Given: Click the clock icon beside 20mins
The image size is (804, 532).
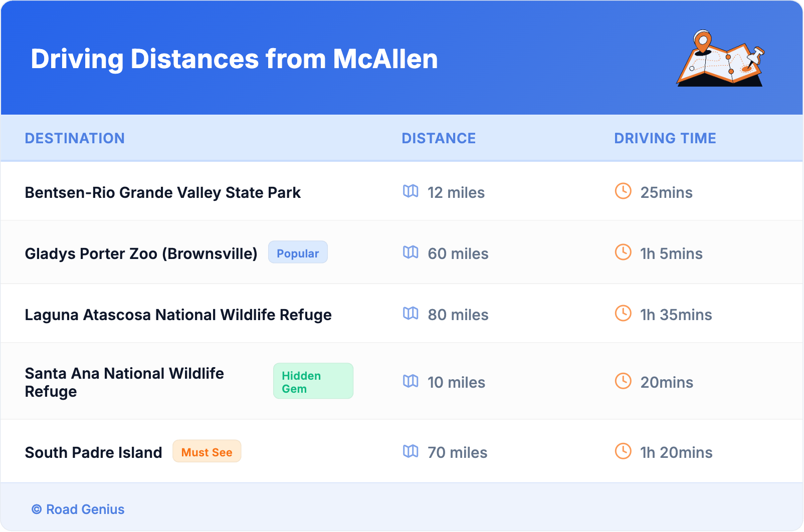Looking at the screenshot, I should pos(623,381).
